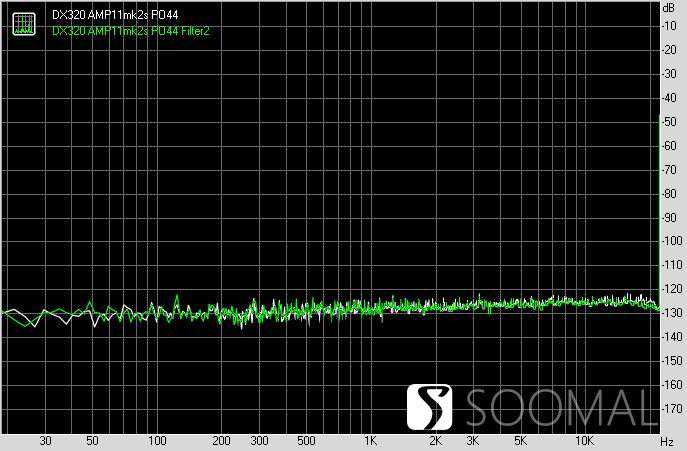Click the 10K frequency axis label

[x=584, y=441]
